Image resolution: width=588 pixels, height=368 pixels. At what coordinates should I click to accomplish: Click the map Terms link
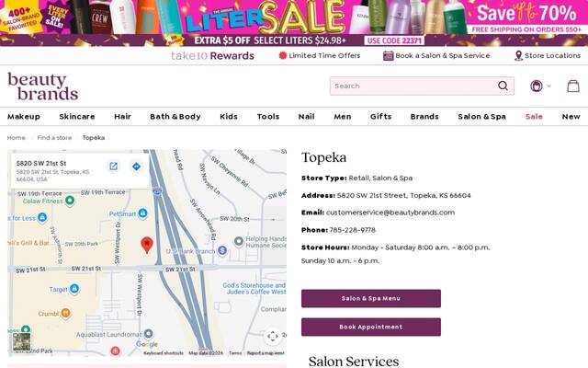pyautogui.click(x=235, y=353)
